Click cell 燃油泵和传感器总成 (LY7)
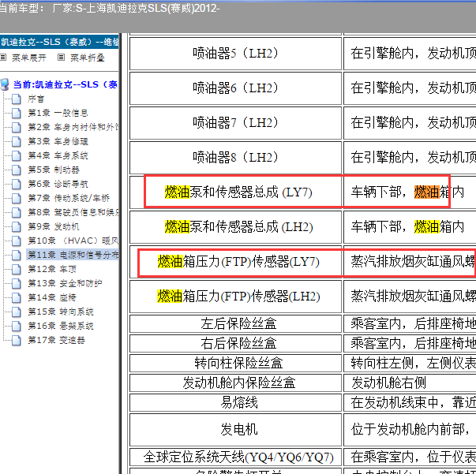Image resolution: width=476 pixels, height=474 pixels. 235,192
